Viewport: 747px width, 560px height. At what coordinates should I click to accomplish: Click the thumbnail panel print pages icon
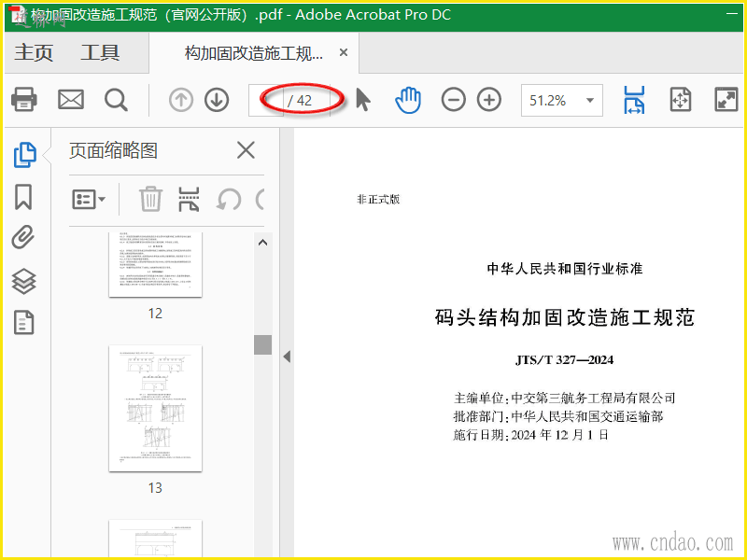189,199
